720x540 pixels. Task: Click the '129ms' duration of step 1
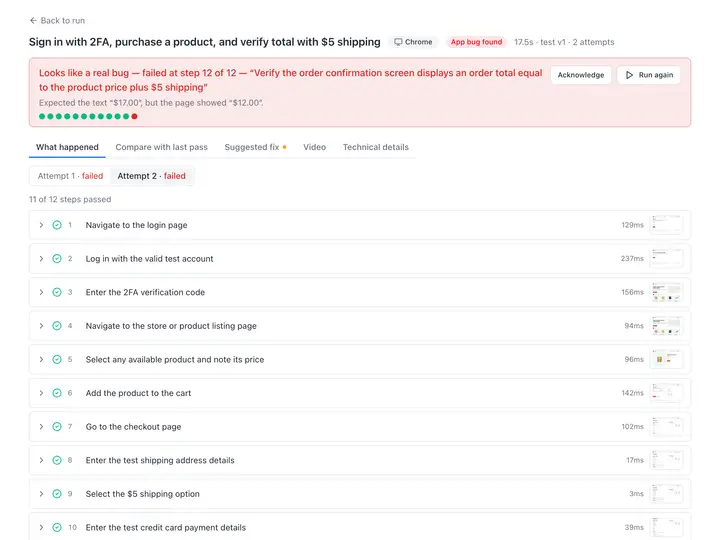(x=632, y=225)
